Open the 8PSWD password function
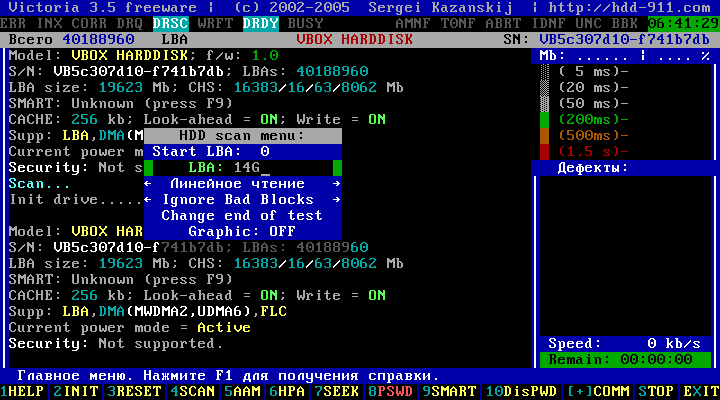Screen dimensions: 720x400 pyautogui.click(x=391, y=392)
